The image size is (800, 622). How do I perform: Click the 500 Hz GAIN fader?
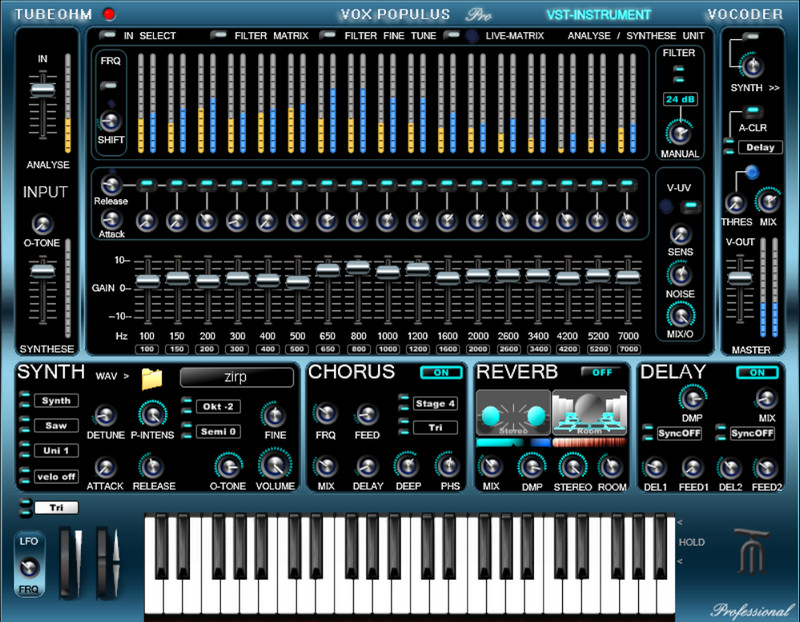coord(297,282)
